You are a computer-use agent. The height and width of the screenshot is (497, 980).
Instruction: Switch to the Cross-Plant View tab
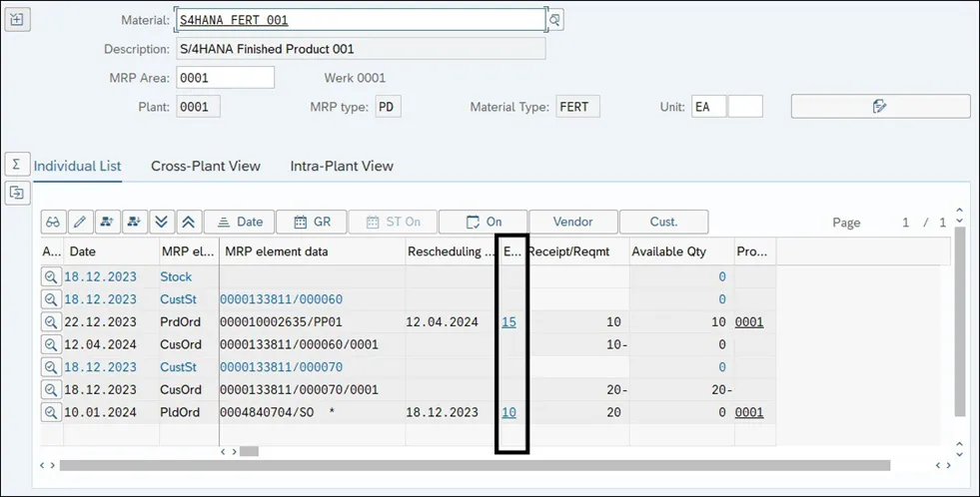click(206, 166)
